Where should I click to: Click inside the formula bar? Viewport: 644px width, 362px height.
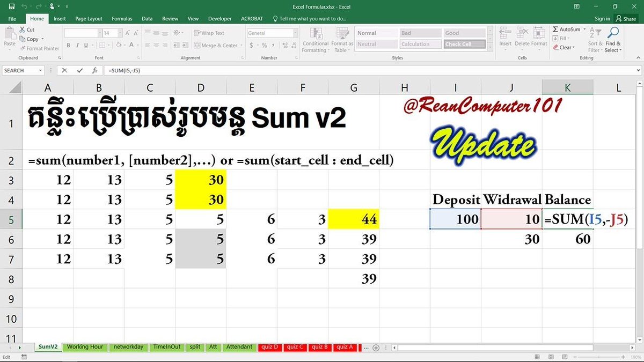point(215,70)
